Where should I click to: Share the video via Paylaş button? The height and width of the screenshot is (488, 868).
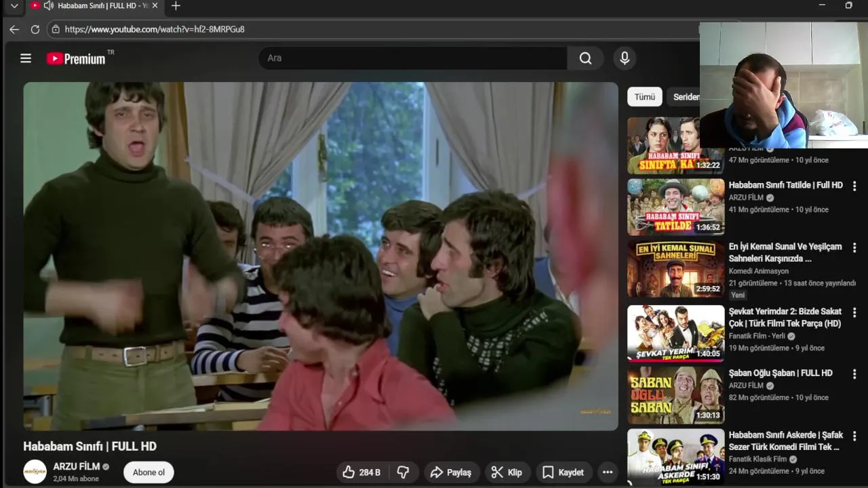[451, 472]
